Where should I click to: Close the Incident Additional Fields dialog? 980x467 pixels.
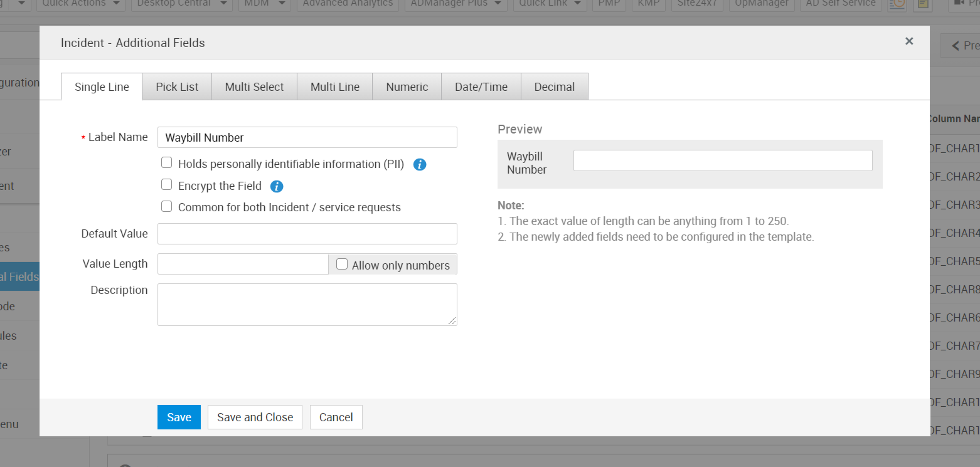click(x=908, y=41)
